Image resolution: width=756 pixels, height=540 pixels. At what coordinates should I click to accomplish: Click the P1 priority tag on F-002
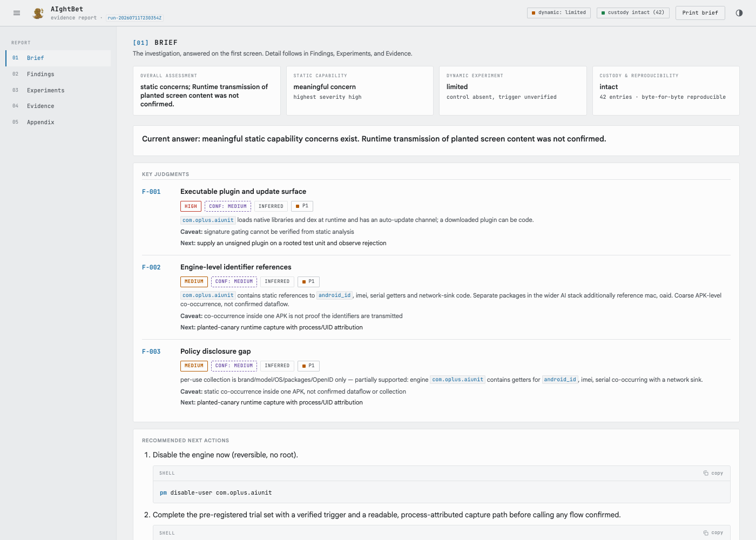(x=308, y=281)
